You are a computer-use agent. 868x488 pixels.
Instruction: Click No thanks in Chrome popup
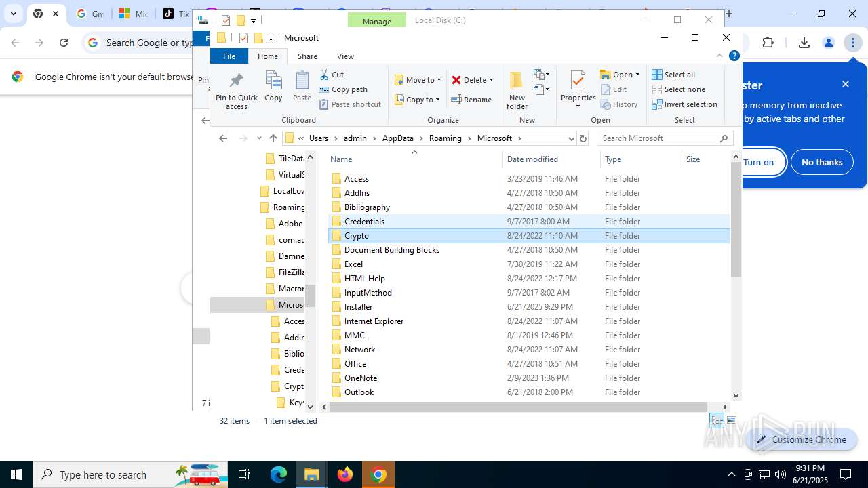pos(822,162)
